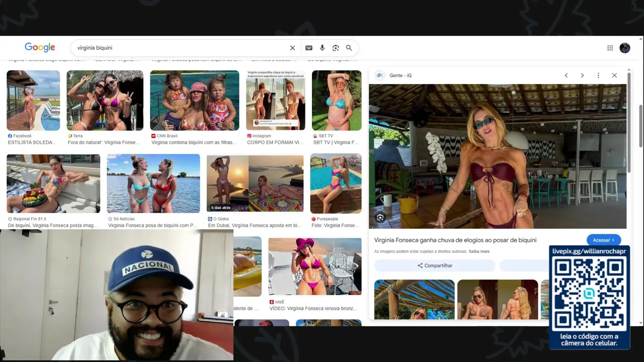Click the preview title Virginia Fonseca ganha chuva
The image size is (644, 362).
point(455,240)
